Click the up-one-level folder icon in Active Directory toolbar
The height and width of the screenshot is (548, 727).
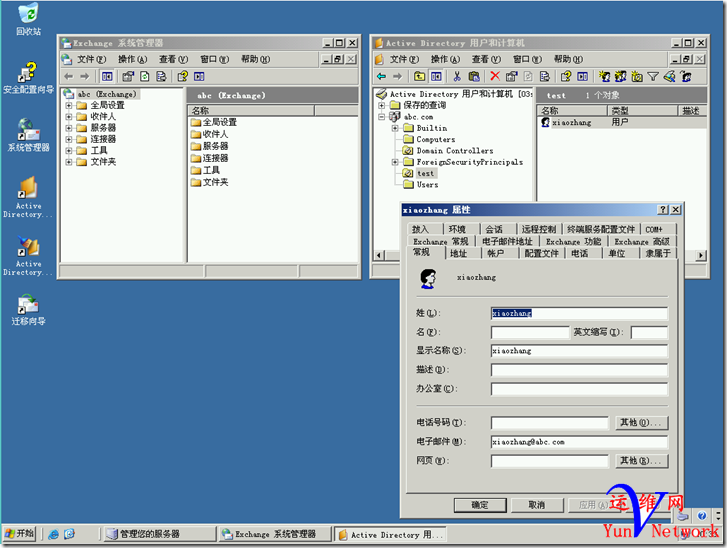pyautogui.click(x=420, y=76)
